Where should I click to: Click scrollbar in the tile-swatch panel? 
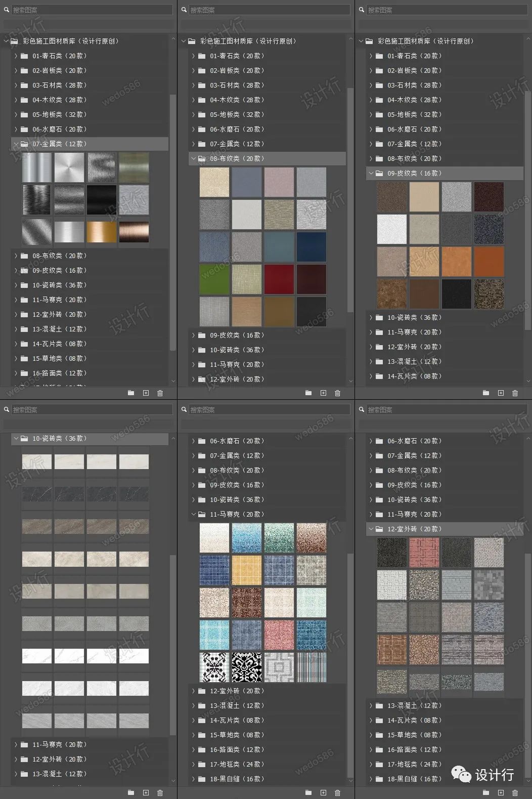(x=173, y=645)
